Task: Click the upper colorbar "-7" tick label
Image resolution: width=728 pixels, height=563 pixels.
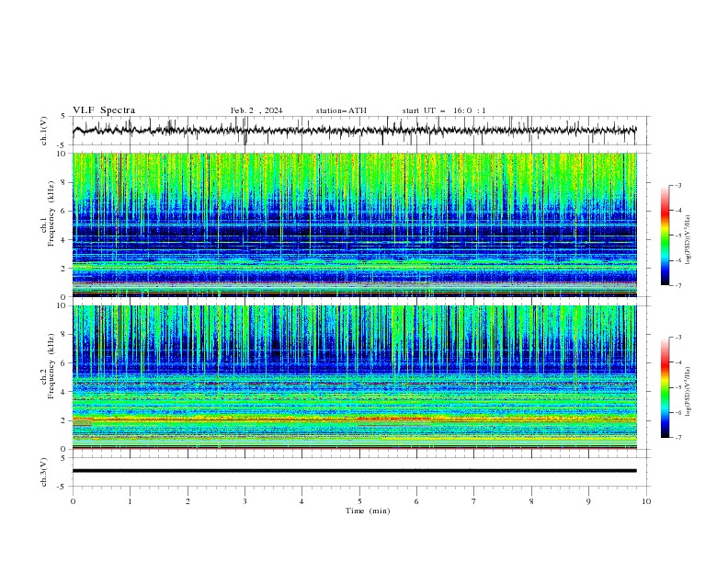Action: coord(678,285)
